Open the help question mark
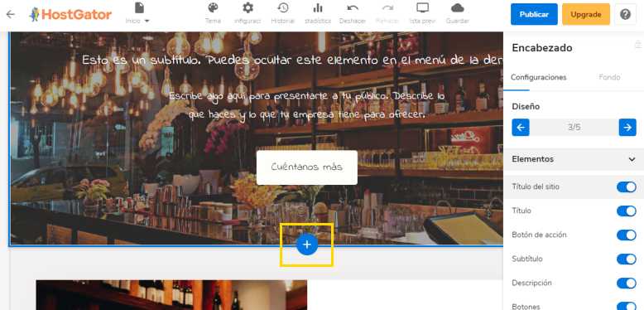Screen dimensions: 644x310 [625, 14]
